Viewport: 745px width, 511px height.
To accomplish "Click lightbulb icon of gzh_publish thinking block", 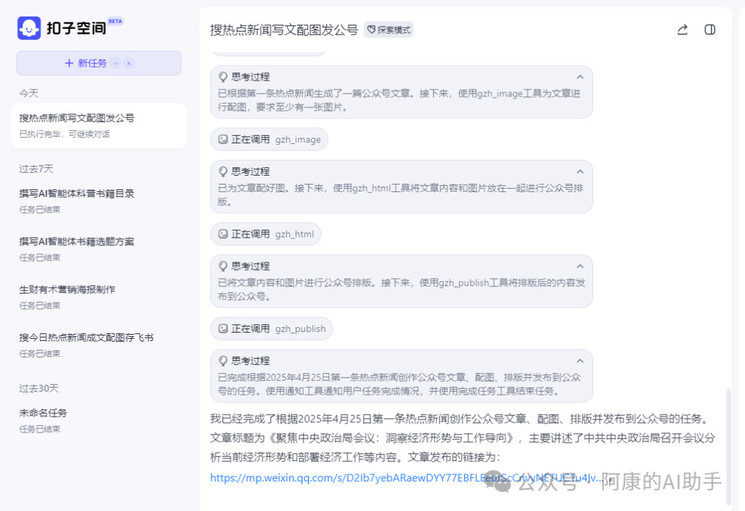I will coord(222,266).
